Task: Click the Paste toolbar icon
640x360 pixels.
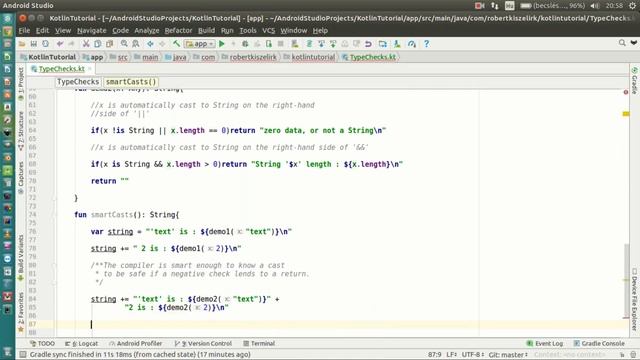Action: click(x=109, y=44)
